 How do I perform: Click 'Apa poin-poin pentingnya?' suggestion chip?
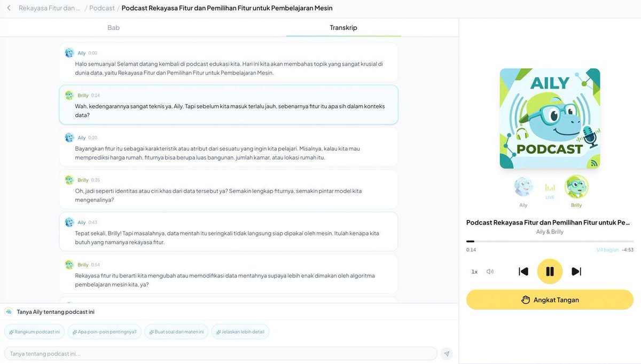[105, 332]
